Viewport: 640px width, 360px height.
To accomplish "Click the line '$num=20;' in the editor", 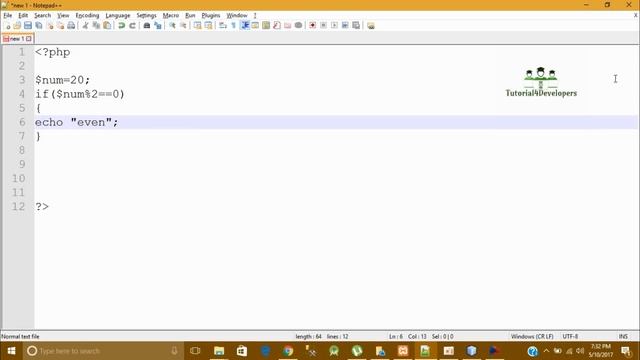I will pyautogui.click(x=62, y=80).
